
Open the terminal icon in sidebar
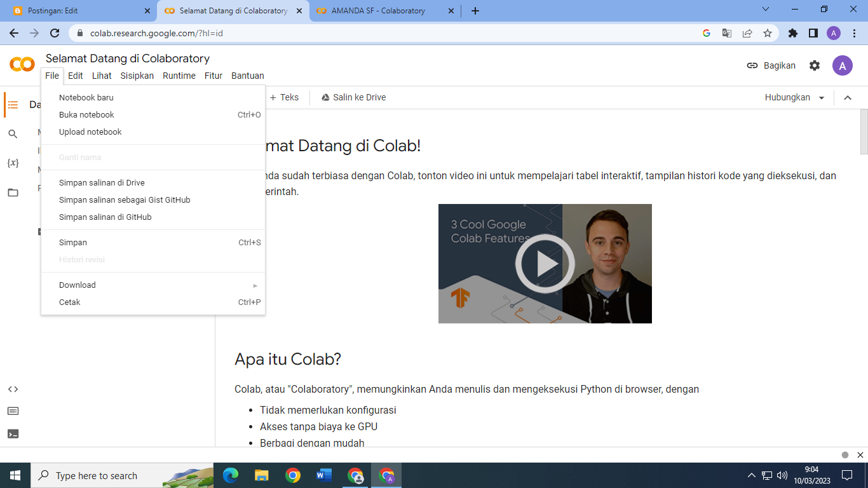coord(13,434)
